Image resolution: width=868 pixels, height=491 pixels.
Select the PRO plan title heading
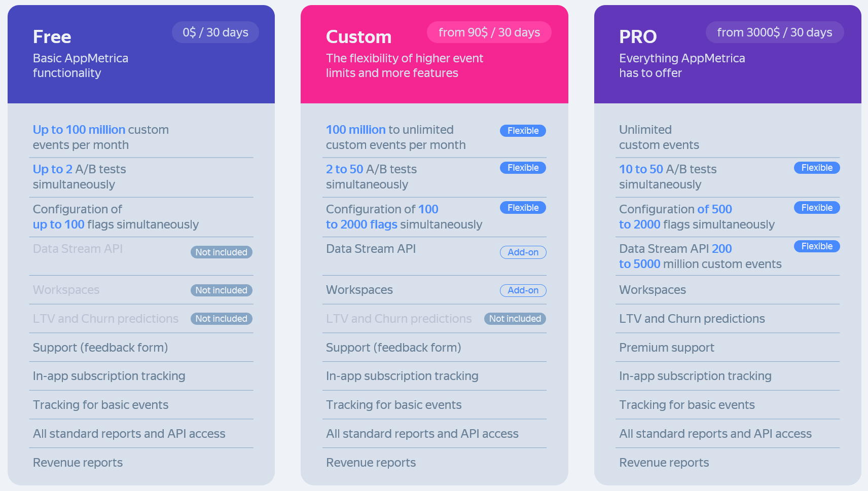pyautogui.click(x=638, y=37)
